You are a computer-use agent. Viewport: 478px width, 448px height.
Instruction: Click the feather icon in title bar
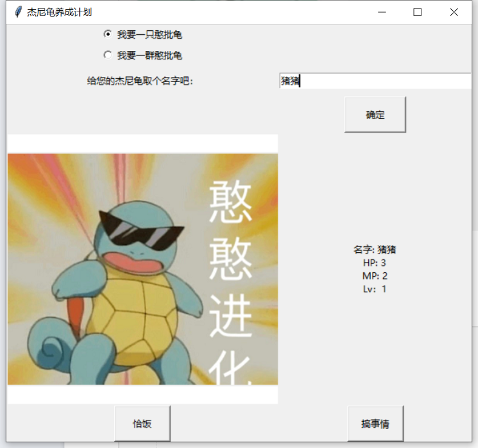[18, 12]
